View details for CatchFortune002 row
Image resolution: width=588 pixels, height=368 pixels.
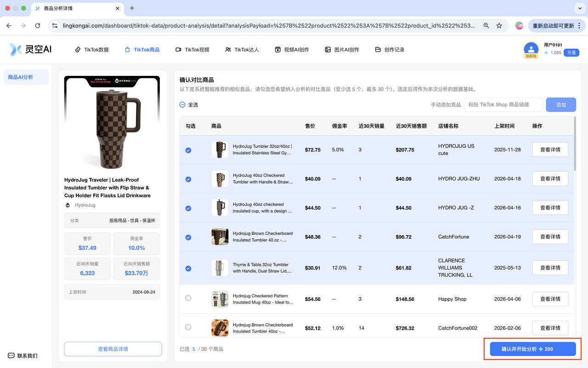tap(550, 328)
